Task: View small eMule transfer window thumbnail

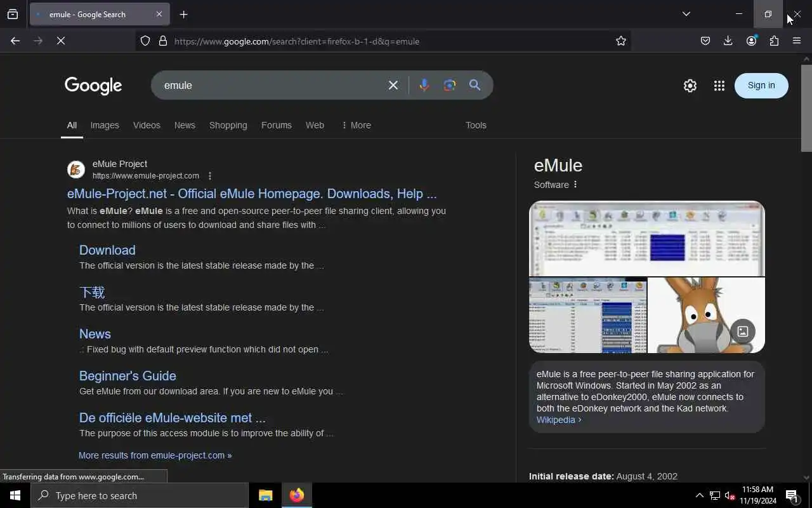Action: click(x=588, y=315)
